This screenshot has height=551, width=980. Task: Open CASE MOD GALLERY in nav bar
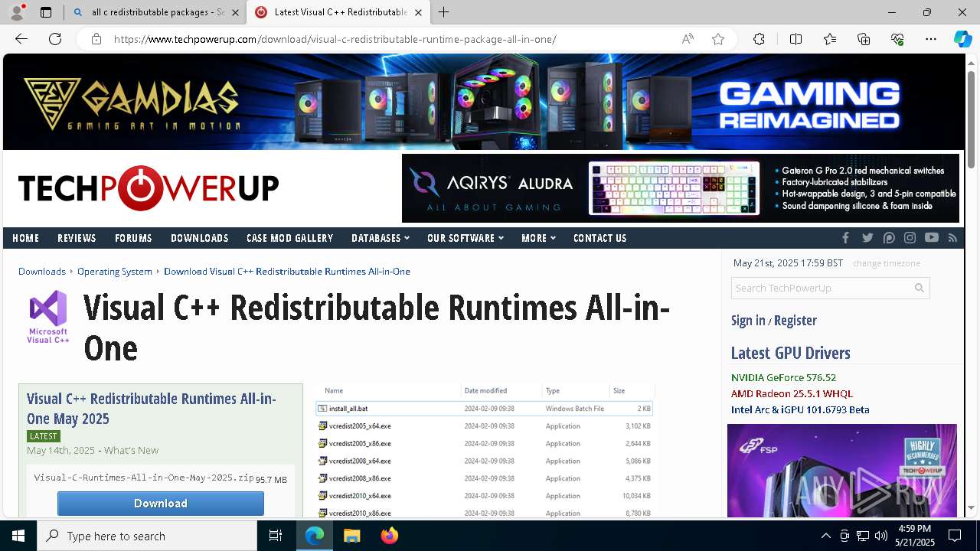point(289,238)
